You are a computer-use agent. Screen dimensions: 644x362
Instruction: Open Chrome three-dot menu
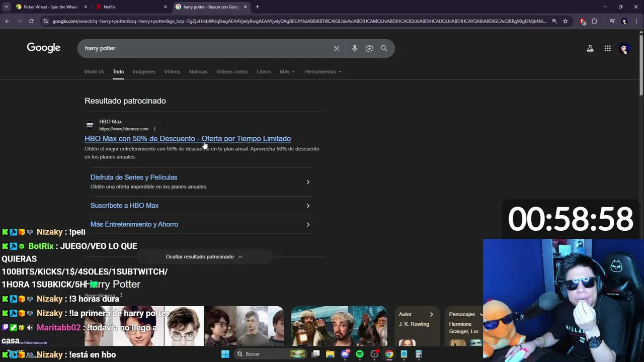pos(637,21)
